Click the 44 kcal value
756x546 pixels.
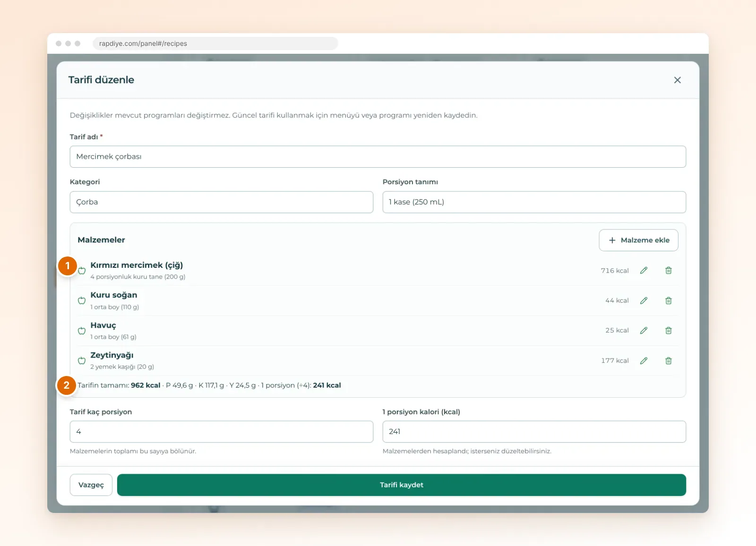pyautogui.click(x=617, y=300)
